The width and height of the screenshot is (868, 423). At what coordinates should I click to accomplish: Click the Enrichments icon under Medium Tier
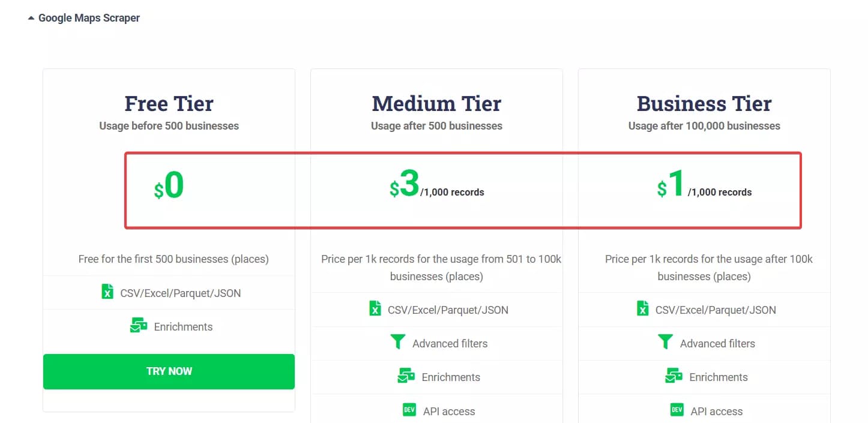406,376
